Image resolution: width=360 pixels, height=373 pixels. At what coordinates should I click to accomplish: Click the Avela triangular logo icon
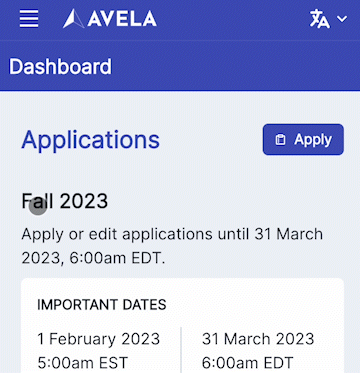tap(74, 19)
